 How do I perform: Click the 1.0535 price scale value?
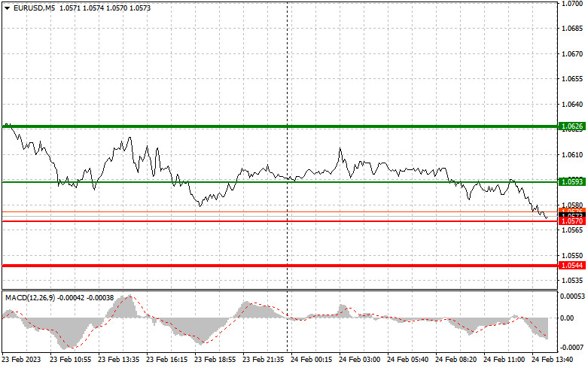tap(572, 280)
